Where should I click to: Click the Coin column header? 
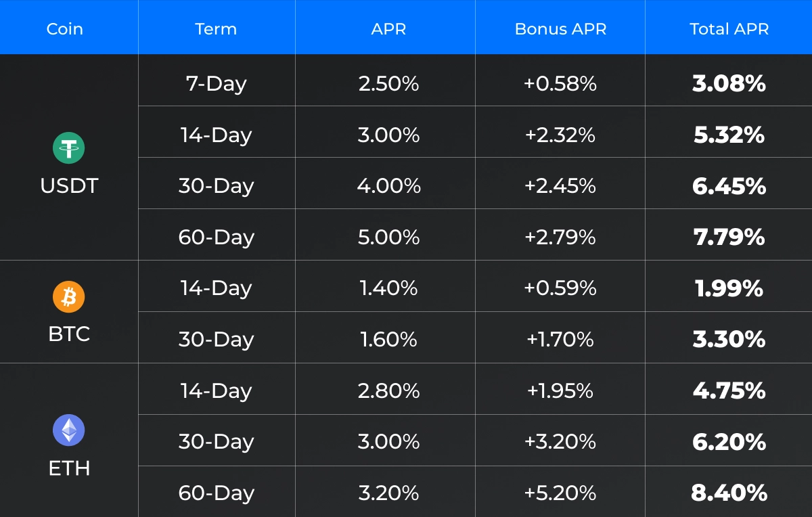pyautogui.click(x=65, y=29)
